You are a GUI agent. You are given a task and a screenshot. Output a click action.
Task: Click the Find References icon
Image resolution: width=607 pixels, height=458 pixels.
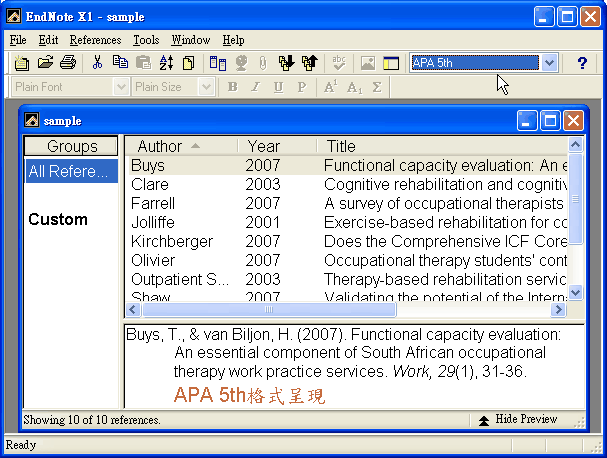(218, 63)
